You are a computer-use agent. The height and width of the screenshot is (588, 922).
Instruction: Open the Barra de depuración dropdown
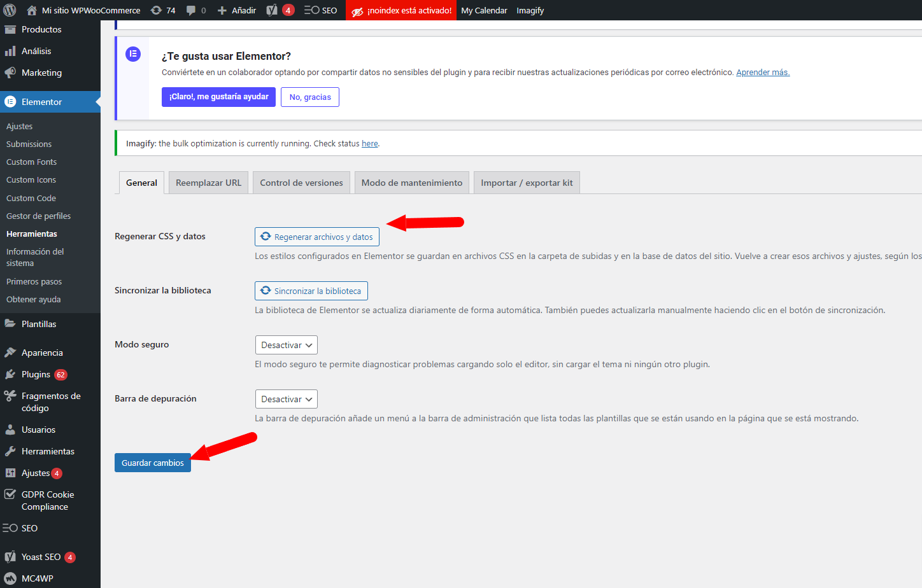(286, 399)
